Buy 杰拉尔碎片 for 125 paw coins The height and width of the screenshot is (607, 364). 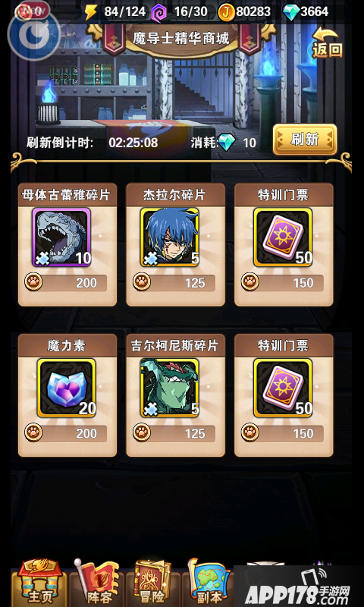174,282
